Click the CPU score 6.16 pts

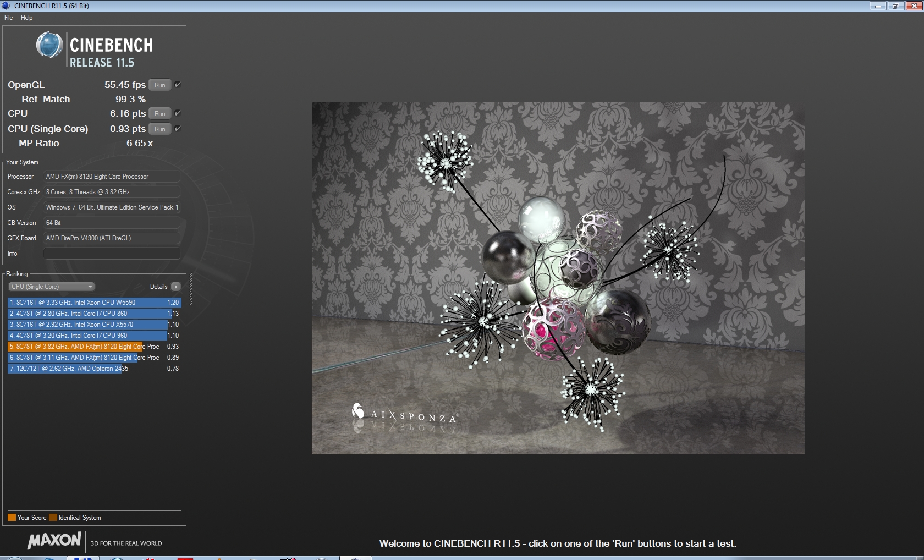tap(128, 113)
